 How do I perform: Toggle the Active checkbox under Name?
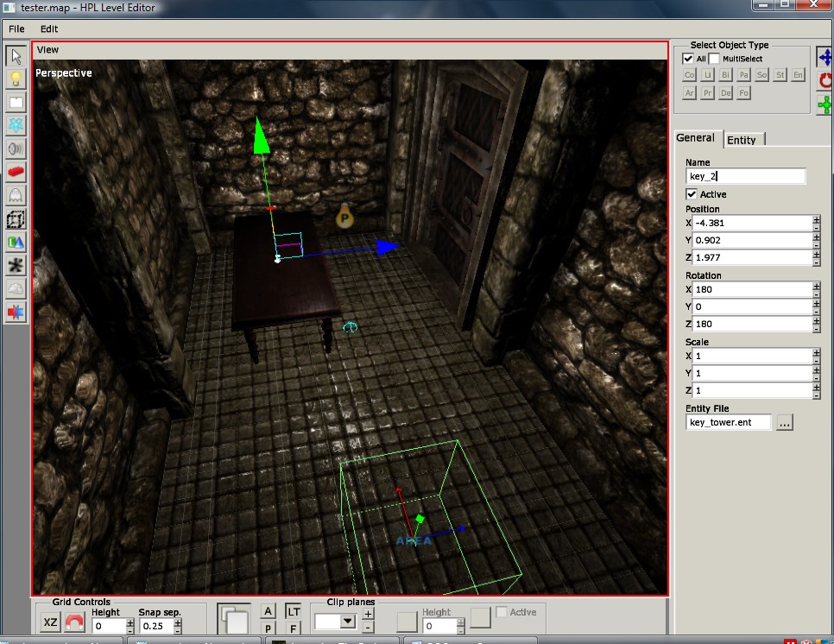pos(692,194)
